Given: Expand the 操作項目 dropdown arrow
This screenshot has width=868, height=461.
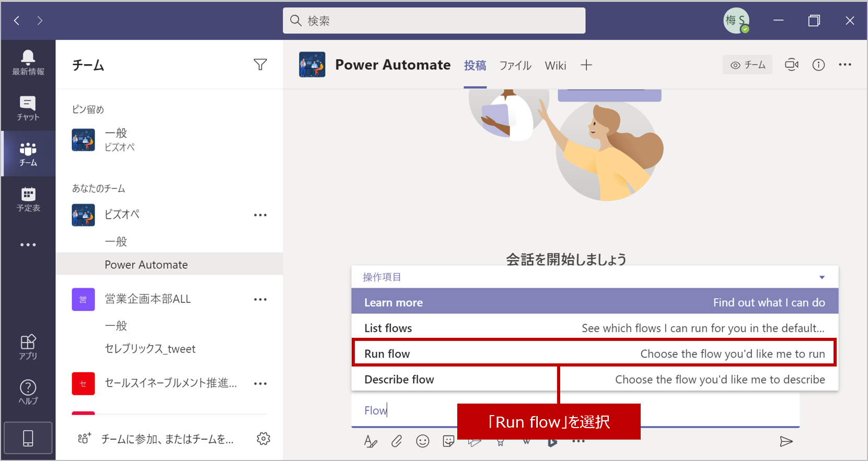Looking at the screenshot, I should (822, 277).
